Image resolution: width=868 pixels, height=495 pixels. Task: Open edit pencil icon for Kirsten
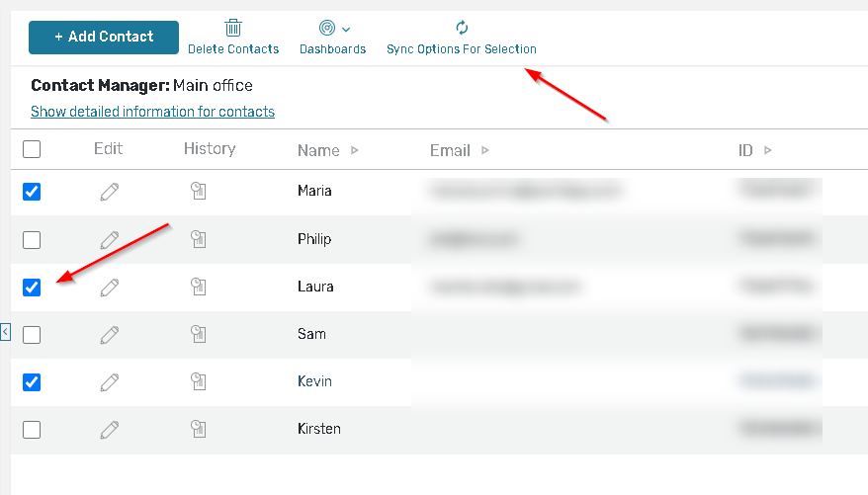coord(109,430)
